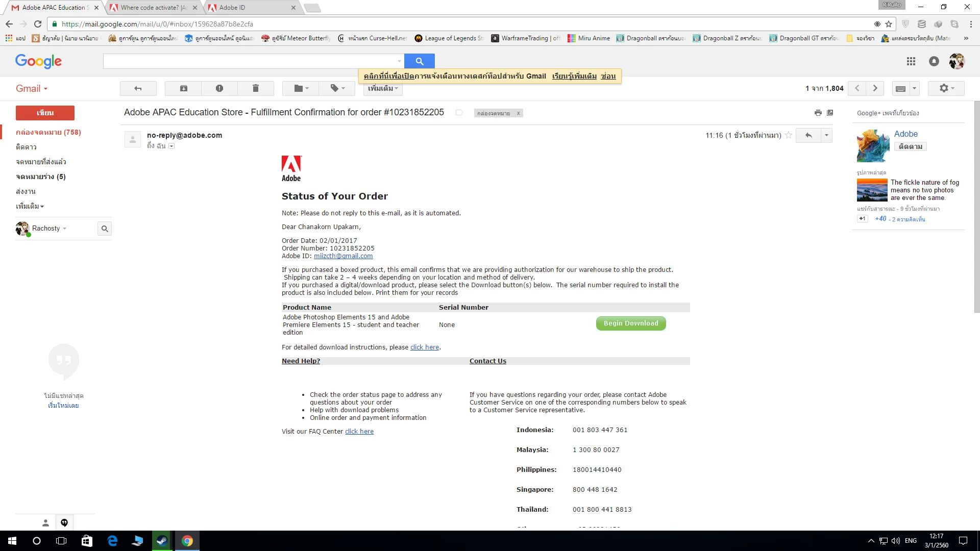The width and height of the screenshot is (980, 551).
Task: Expand the Gmail dropdown menu
Action: 32,89
